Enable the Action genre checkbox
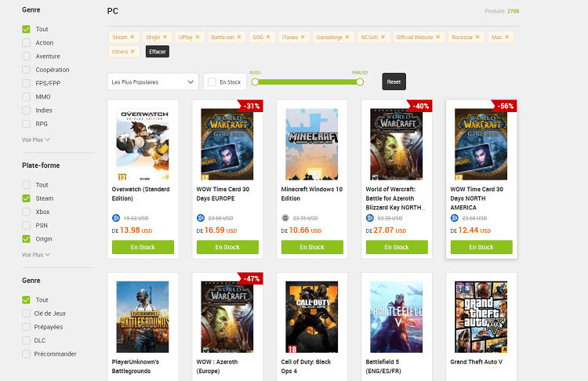The height and width of the screenshot is (381, 588). pos(26,43)
